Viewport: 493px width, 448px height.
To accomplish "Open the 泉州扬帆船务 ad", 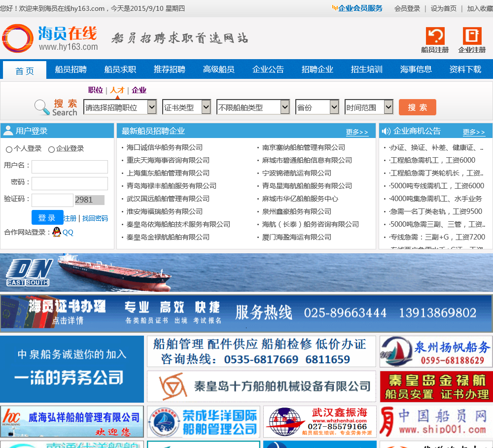I will pyautogui.click(x=436, y=351).
